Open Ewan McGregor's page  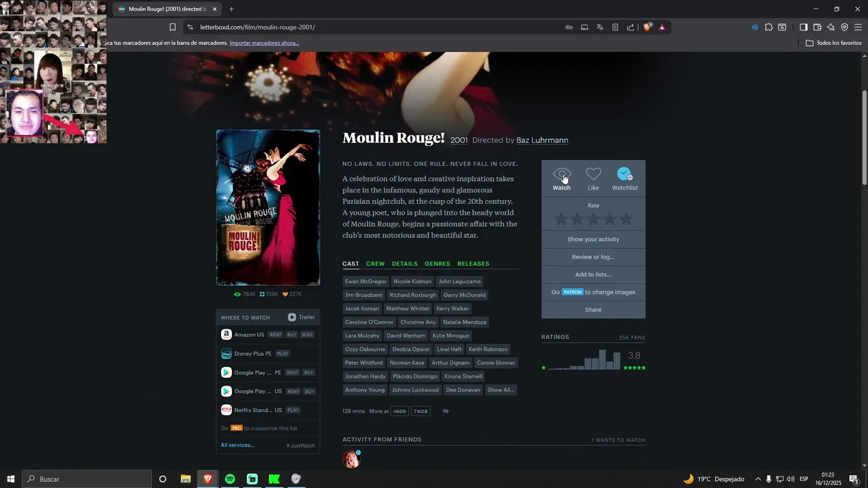click(x=366, y=281)
